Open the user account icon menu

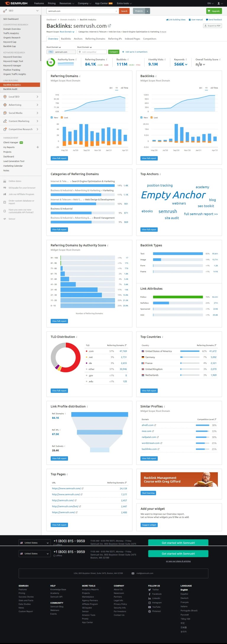pos(219,3)
